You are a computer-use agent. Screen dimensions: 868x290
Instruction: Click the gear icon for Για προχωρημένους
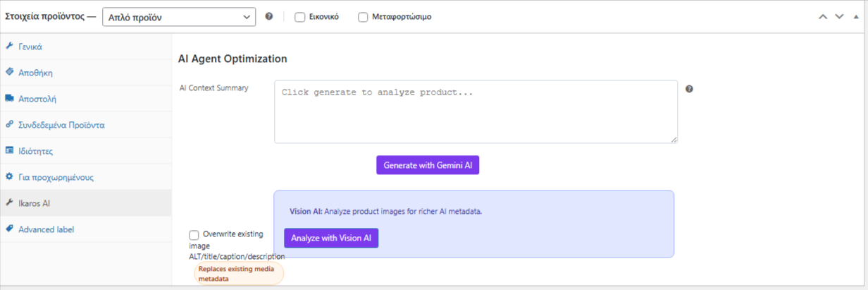pyautogui.click(x=10, y=176)
